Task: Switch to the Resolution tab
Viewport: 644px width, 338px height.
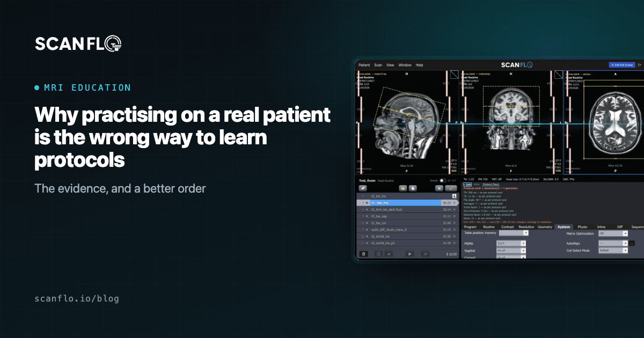Action: point(526,227)
